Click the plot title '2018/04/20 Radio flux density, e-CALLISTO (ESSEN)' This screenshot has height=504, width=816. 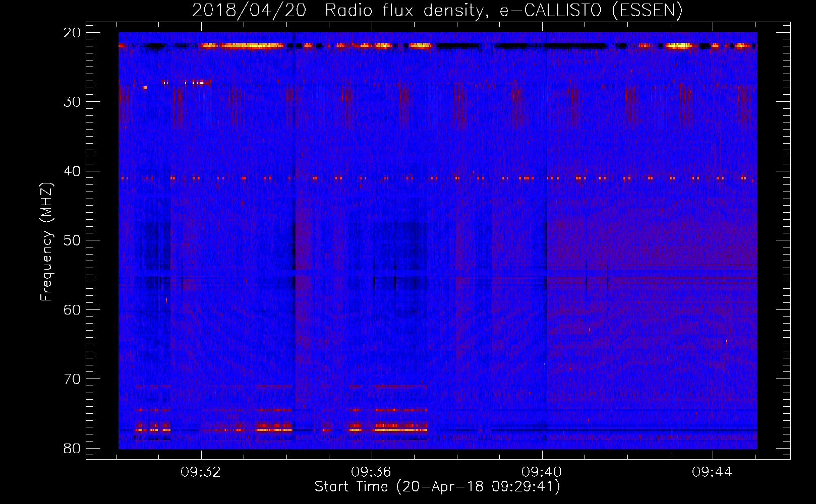(x=437, y=11)
